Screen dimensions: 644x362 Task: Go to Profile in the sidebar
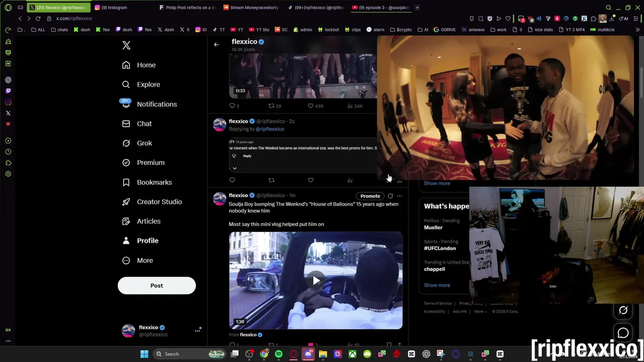pos(140,241)
